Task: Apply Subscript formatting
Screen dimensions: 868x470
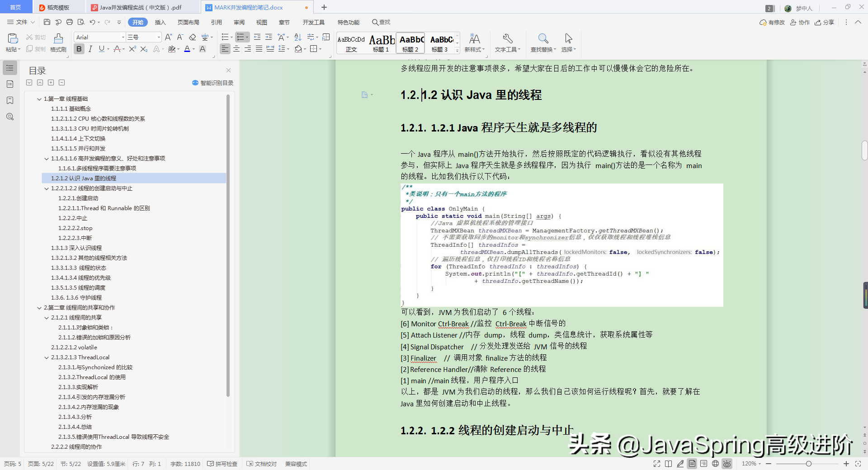Action: (144, 49)
